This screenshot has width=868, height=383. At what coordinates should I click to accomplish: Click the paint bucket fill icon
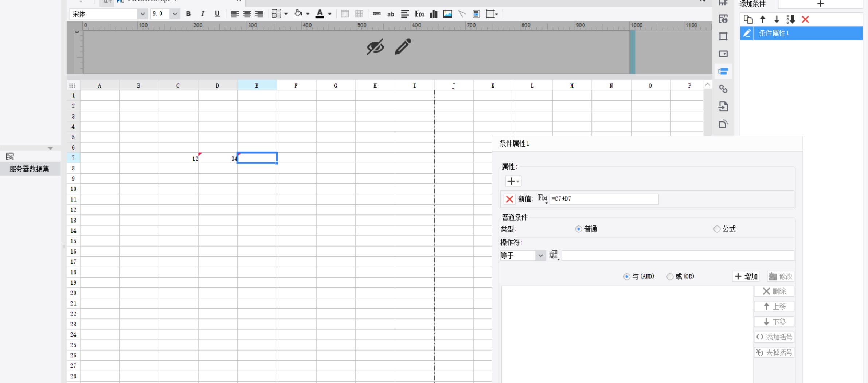[298, 14]
